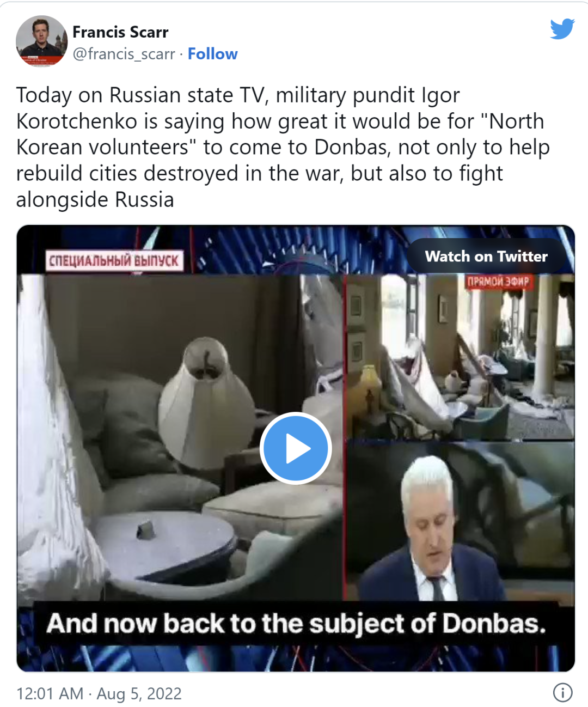Open the 12:01 AM tweet timestamp
This screenshot has height=707, width=588.
50,693
